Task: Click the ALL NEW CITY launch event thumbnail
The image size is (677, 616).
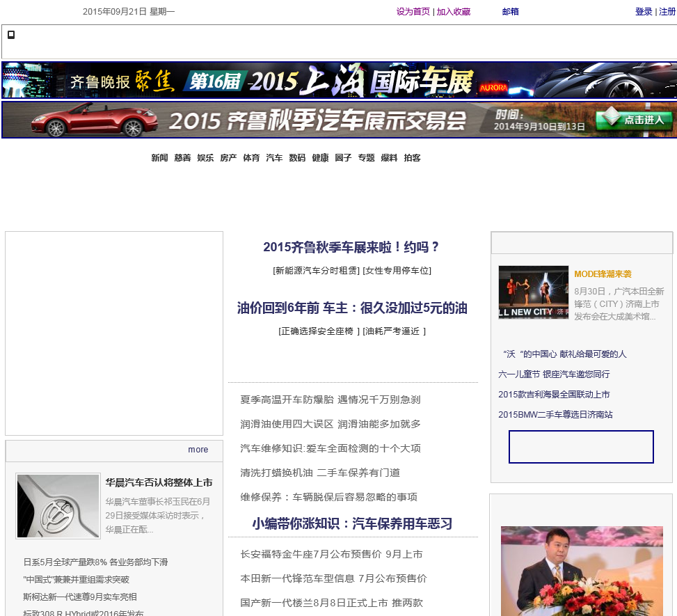Action: 533,292
